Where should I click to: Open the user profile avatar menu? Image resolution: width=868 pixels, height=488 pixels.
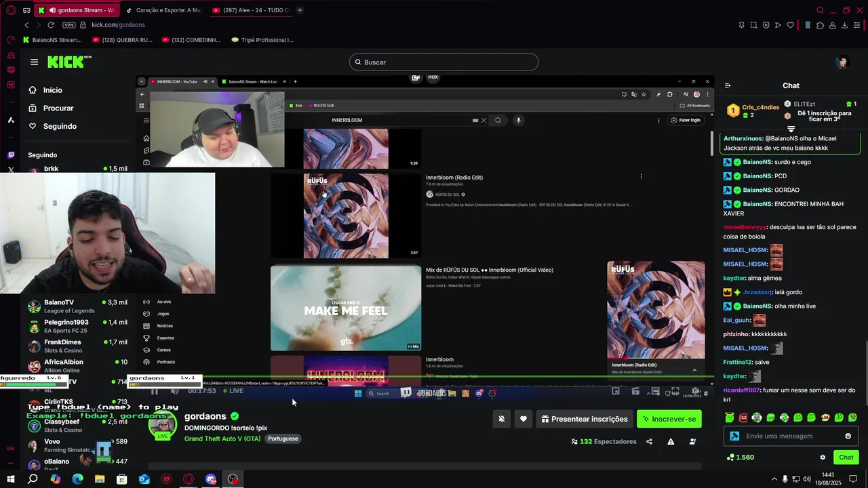coord(842,62)
